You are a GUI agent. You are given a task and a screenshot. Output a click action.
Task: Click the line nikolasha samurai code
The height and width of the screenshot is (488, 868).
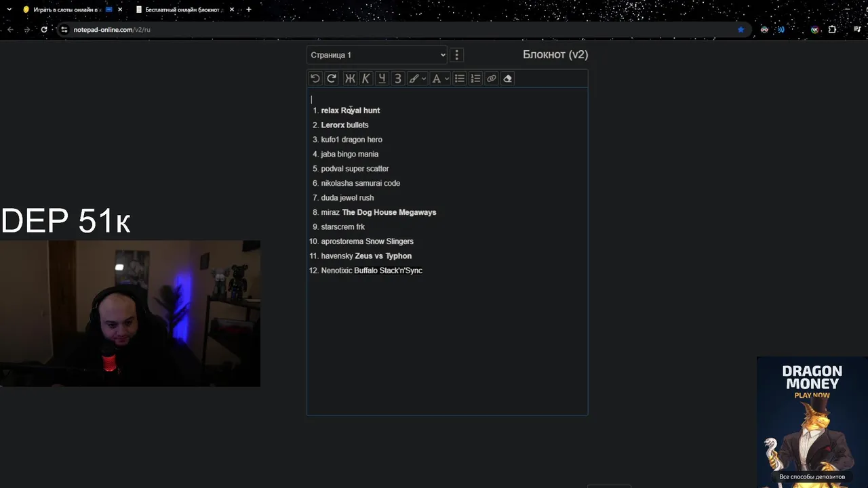[360, 183]
